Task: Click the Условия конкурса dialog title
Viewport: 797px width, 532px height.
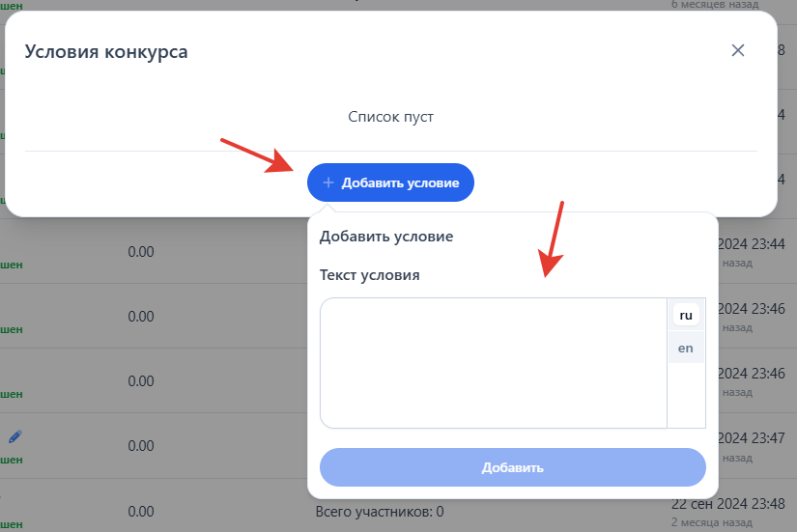Action: point(106,51)
